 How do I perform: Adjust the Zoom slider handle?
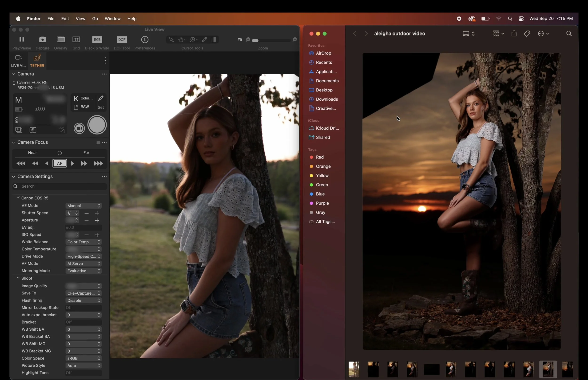[255, 40]
